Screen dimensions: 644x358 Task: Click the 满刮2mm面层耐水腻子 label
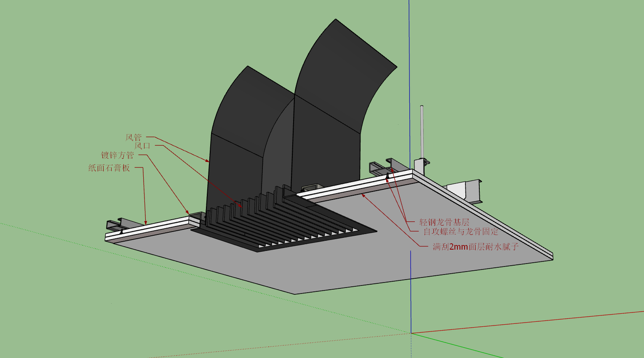click(476, 247)
